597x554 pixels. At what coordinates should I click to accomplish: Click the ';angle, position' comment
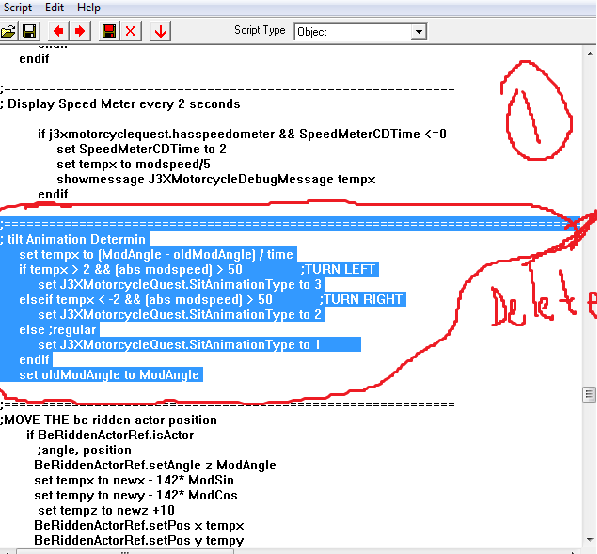pyautogui.click(x=85, y=450)
